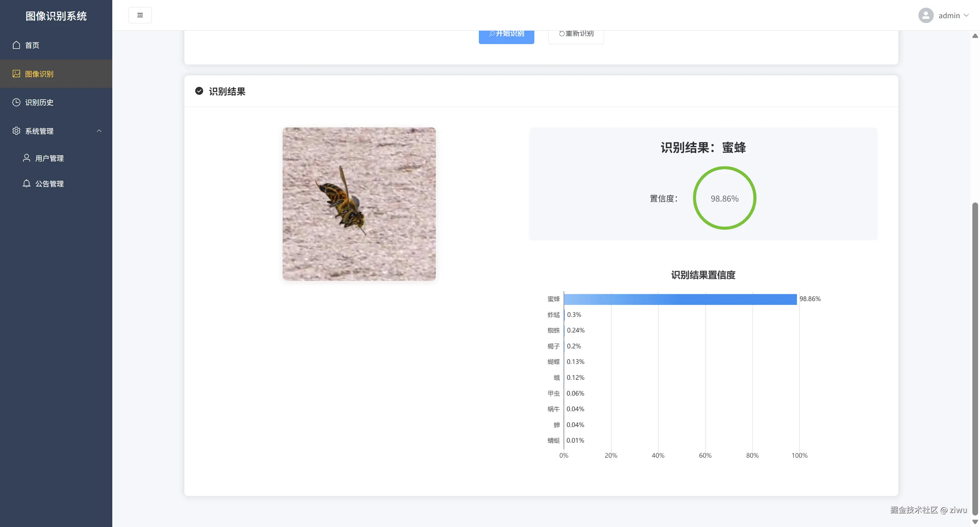
Task: Navigate to 首页 menu item
Action: 32,45
